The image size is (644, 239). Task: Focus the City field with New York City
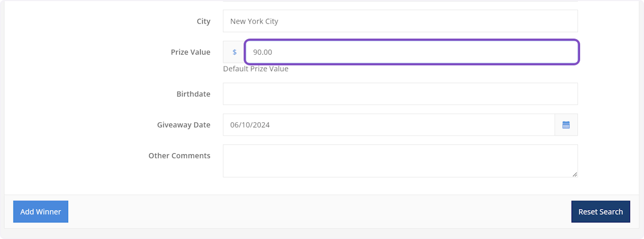(x=400, y=21)
